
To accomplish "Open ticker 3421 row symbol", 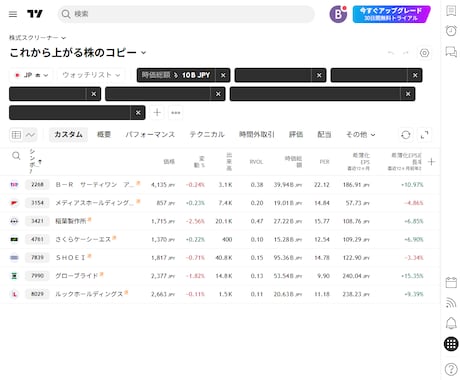I will (37, 221).
